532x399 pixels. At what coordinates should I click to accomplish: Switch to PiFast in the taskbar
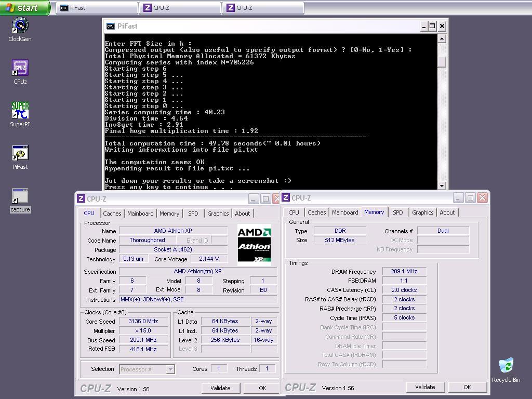pyautogui.click(x=97, y=8)
